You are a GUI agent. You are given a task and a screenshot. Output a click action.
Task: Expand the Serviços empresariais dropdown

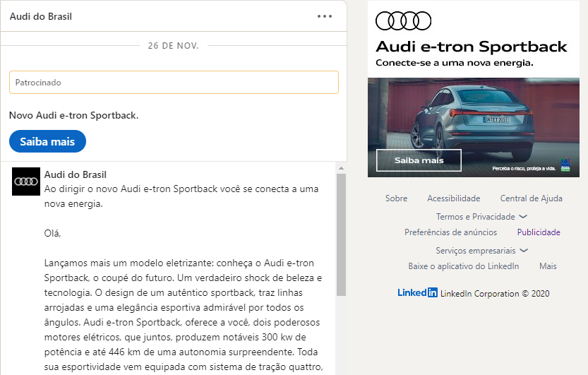(x=482, y=251)
